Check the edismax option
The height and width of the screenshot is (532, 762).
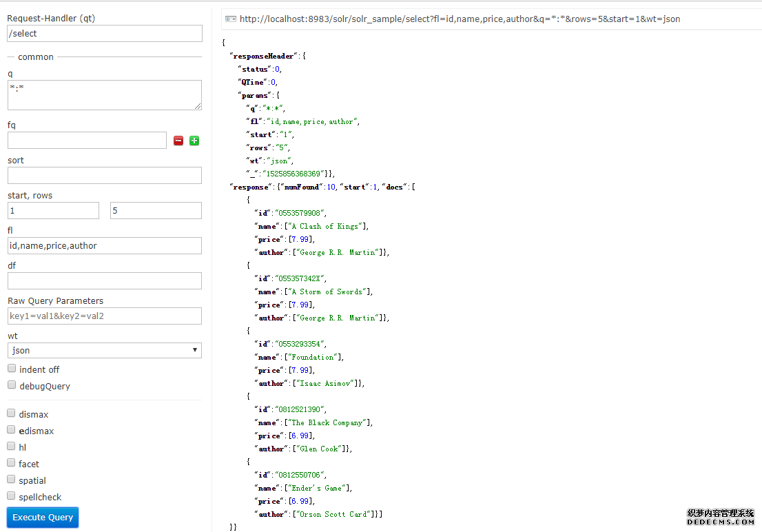point(12,430)
